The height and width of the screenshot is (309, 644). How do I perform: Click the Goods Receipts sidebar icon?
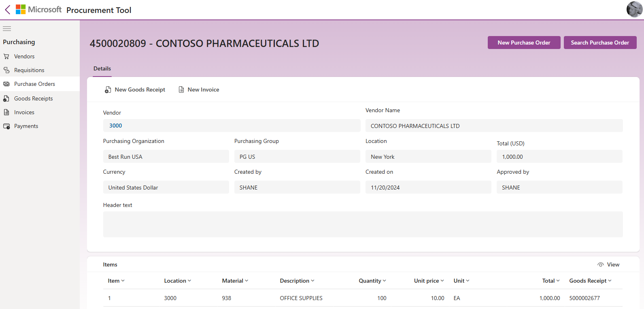(6, 98)
